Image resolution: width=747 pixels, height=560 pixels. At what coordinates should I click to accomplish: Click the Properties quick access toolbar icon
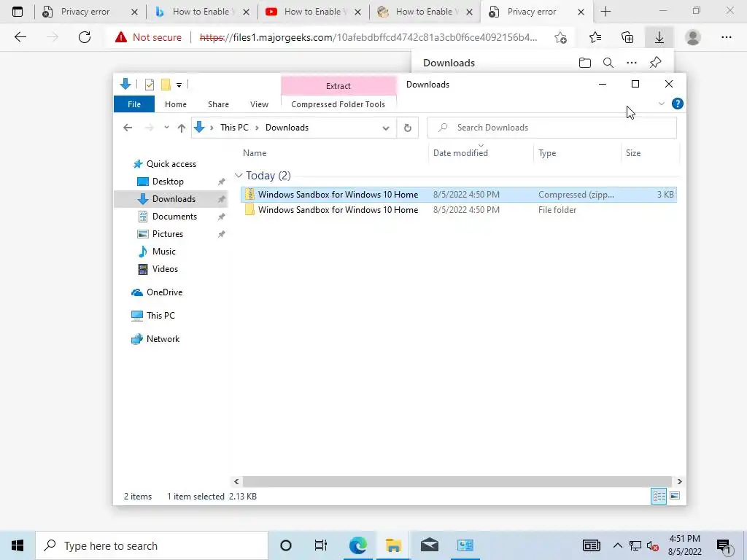(149, 85)
